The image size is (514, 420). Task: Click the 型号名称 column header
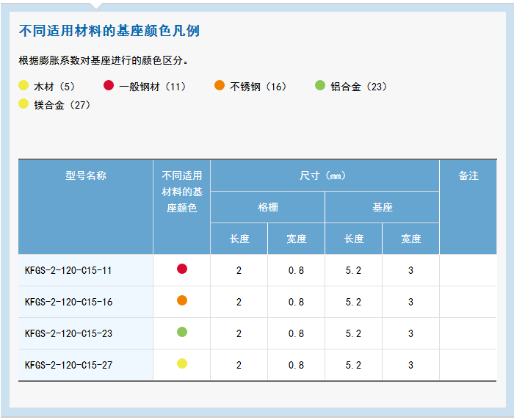coord(86,207)
